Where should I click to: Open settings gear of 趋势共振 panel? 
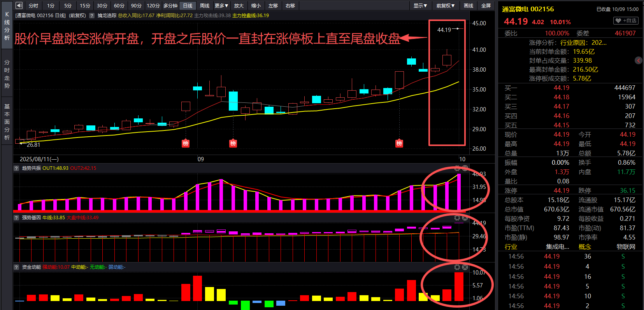(x=457, y=168)
